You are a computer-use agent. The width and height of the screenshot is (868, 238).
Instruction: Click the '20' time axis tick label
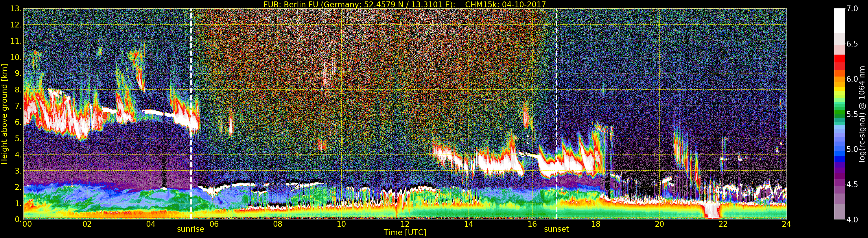pyautogui.click(x=659, y=224)
